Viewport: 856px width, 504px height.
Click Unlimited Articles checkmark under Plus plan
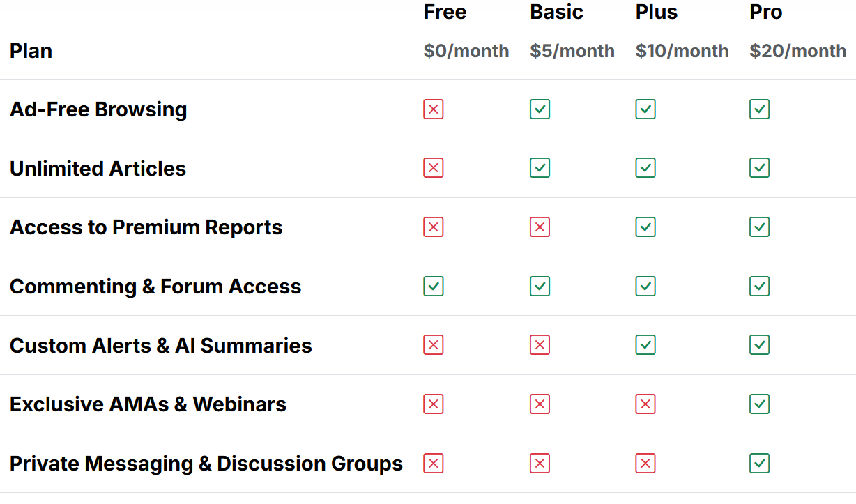(x=645, y=168)
